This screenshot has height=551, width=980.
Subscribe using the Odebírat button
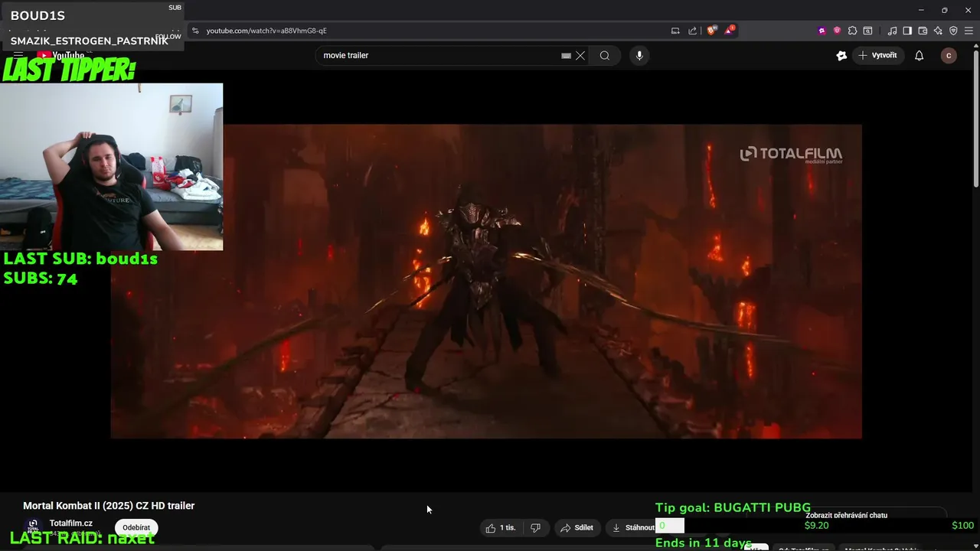[x=136, y=527]
